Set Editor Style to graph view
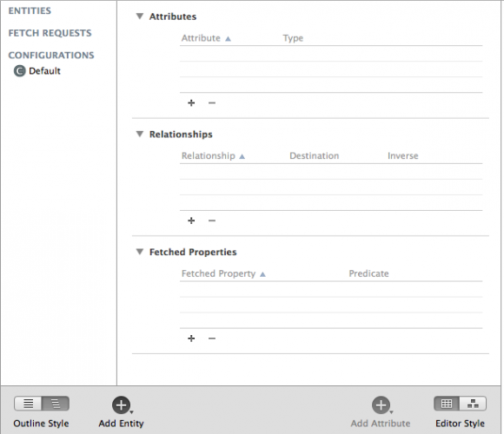504x434 pixels. [473, 404]
